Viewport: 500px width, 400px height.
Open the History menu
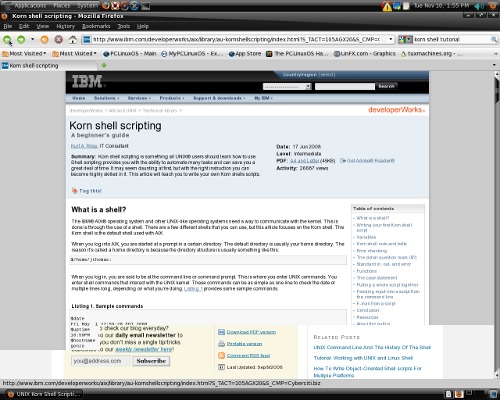point(65,26)
